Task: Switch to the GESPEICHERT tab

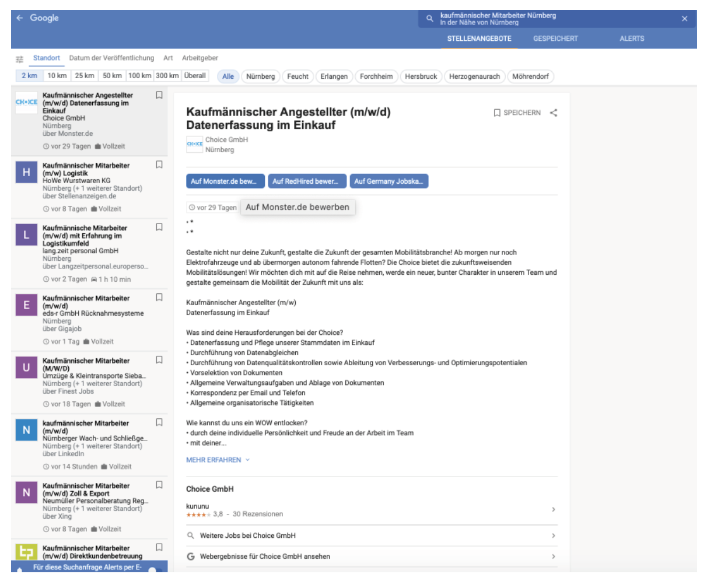Action: (x=555, y=38)
